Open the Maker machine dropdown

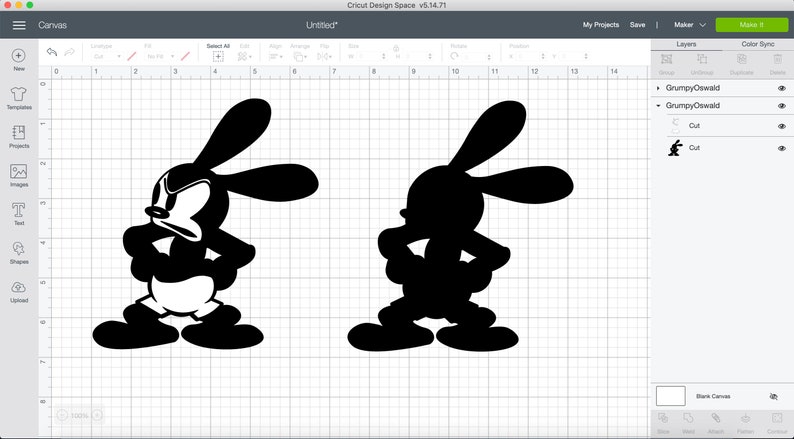click(x=690, y=25)
